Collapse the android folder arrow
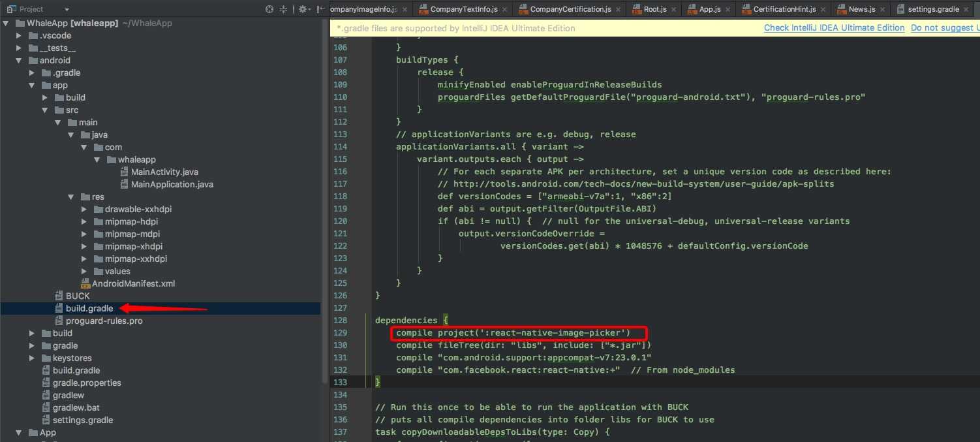Viewport: 980px width, 442px height. pyautogui.click(x=20, y=60)
